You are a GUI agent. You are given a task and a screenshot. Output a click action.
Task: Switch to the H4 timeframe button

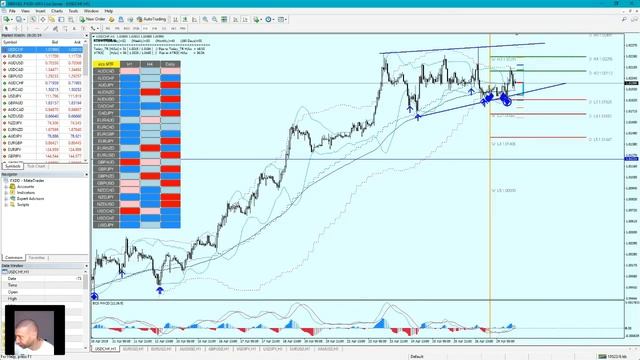click(155, 29)
